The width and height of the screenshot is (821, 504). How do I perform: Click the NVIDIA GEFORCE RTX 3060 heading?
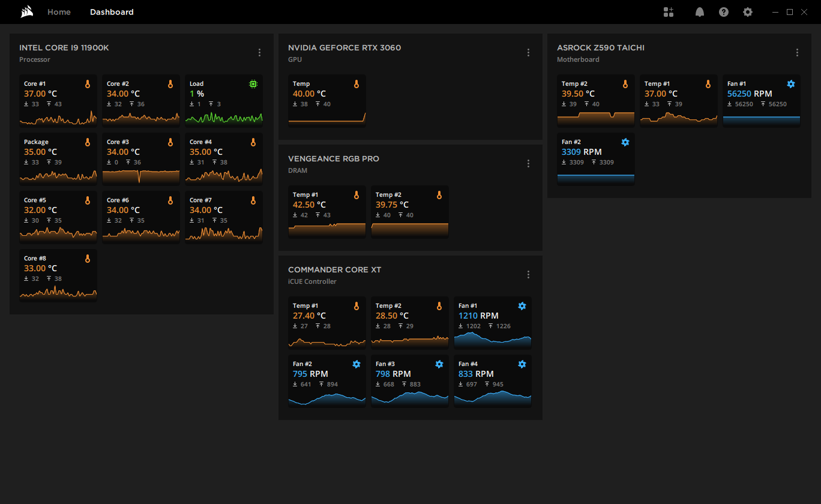tap(344, 48)
